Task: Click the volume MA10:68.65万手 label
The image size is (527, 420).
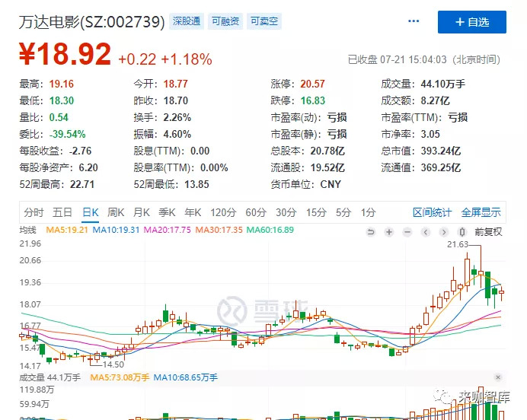Action: [x=186, y=377]
